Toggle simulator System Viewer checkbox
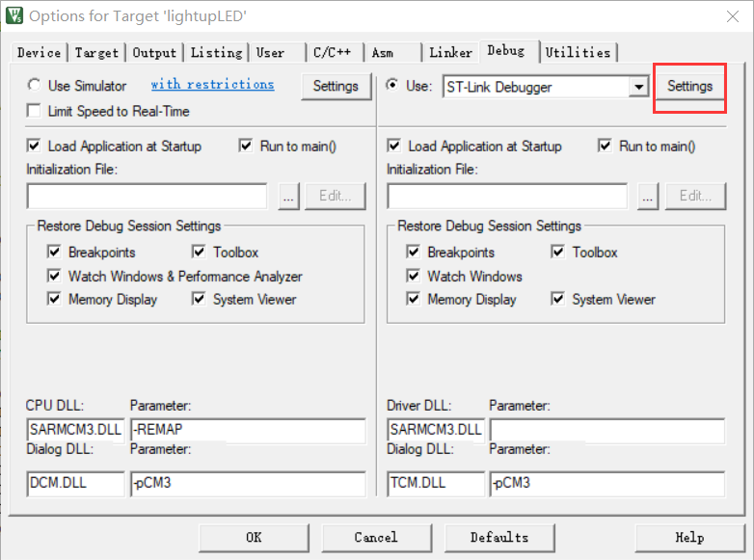The height and width of the screenshot is (560, 754). coord(199,299)
